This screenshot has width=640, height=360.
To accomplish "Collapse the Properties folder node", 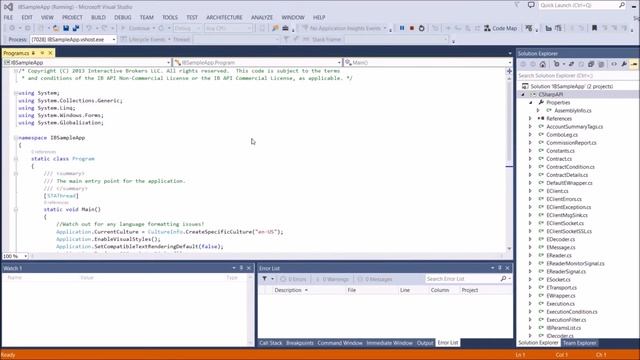I will click(531, 102).
